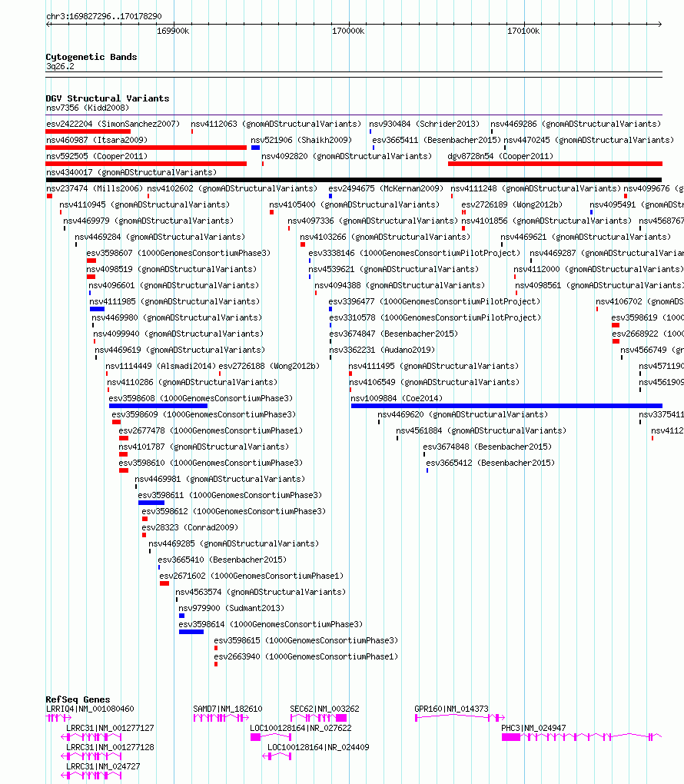Click the LRRIQ4 gene model glyph
This screenshot has width=684, height=784.
58,717
